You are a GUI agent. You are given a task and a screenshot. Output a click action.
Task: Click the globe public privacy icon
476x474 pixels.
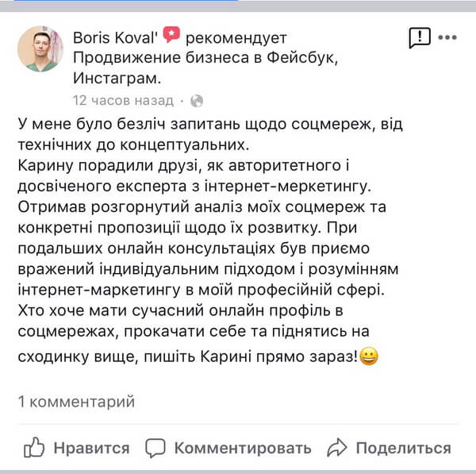point(198,101)
